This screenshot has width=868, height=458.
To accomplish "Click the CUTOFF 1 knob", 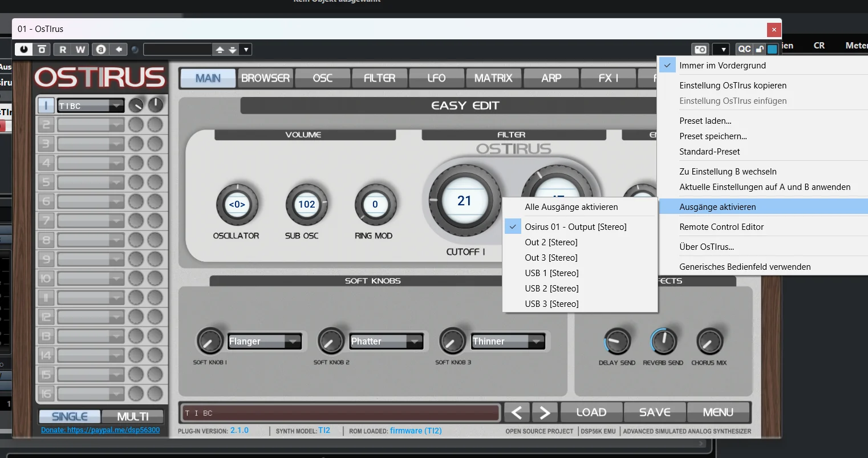I will [x=464, y=201].
